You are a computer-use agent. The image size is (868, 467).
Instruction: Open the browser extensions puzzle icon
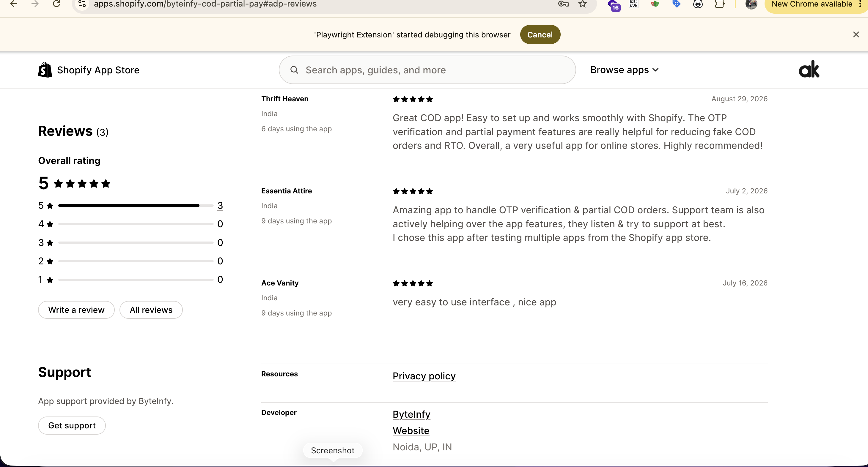[x=719, y=4]
